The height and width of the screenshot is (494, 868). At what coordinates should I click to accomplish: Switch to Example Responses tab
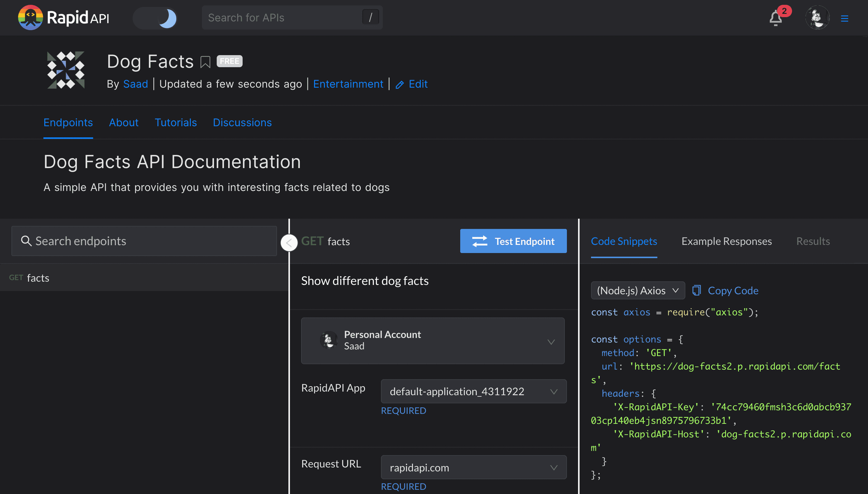727,241
